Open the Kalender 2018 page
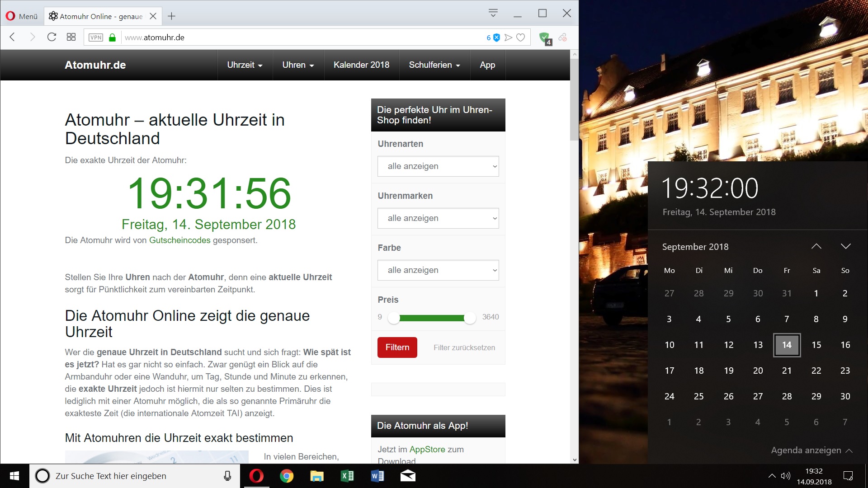This screenshot has width=868, height=488. coord(362,65)
